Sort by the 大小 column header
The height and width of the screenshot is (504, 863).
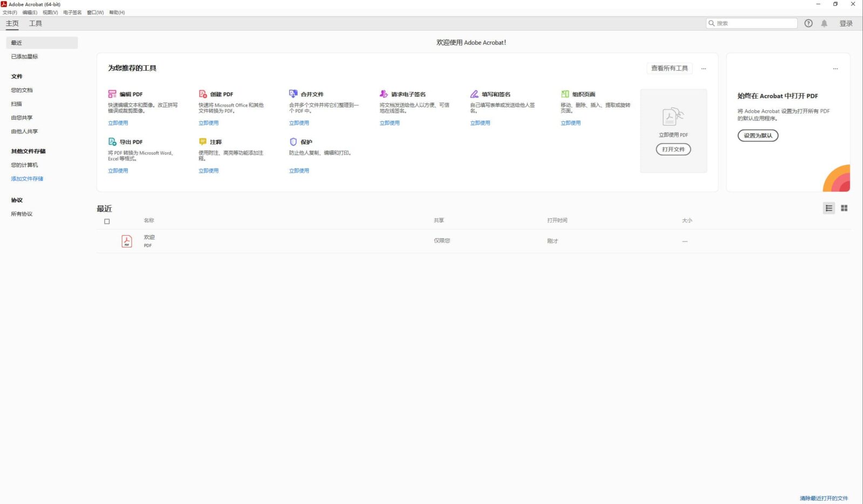687,220
